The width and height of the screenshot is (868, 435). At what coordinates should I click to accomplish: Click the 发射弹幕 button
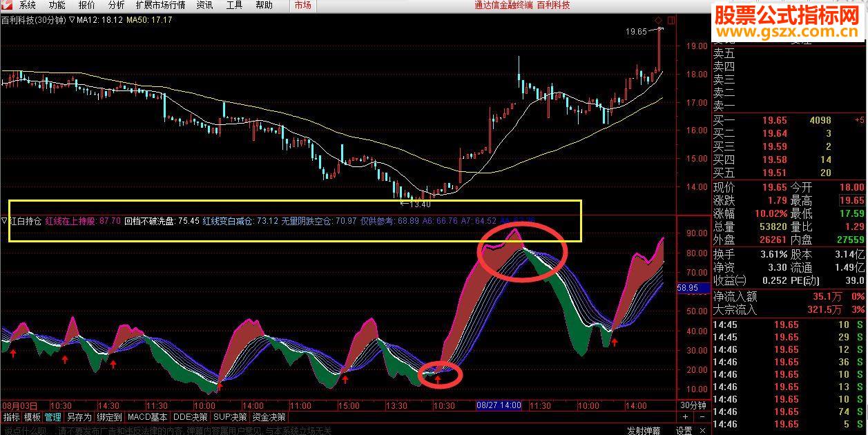click(x=644, y=430)
